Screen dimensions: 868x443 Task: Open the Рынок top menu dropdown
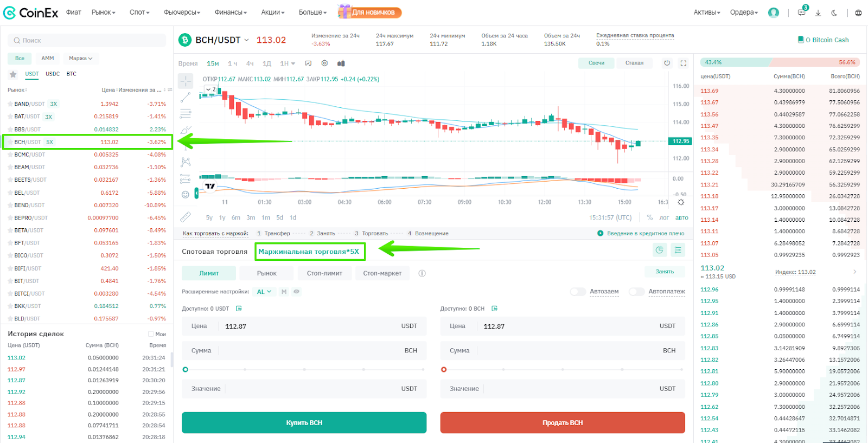click(103, 12)
